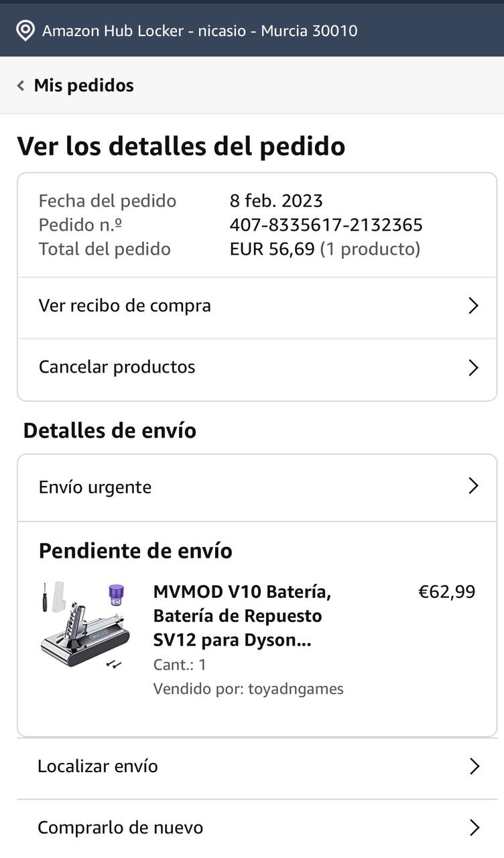Tap the order number 407-8335617-2132365

(326, 225)
